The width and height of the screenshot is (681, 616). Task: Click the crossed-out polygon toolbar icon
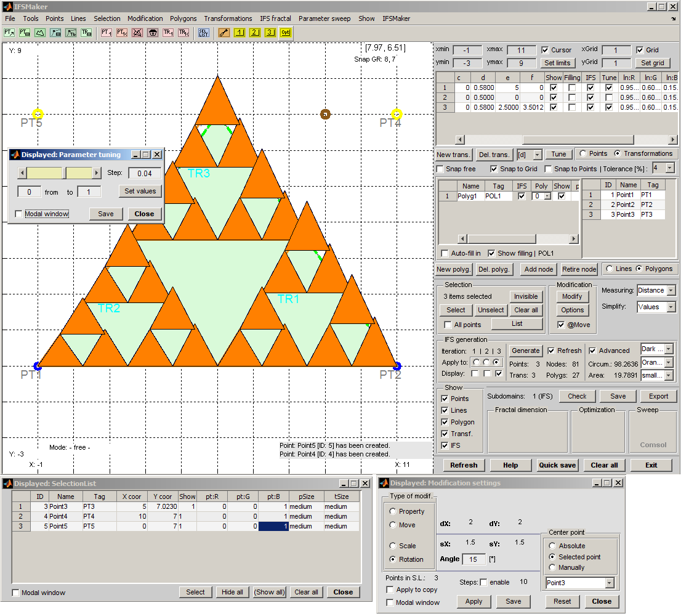click(x=137, y=33)
